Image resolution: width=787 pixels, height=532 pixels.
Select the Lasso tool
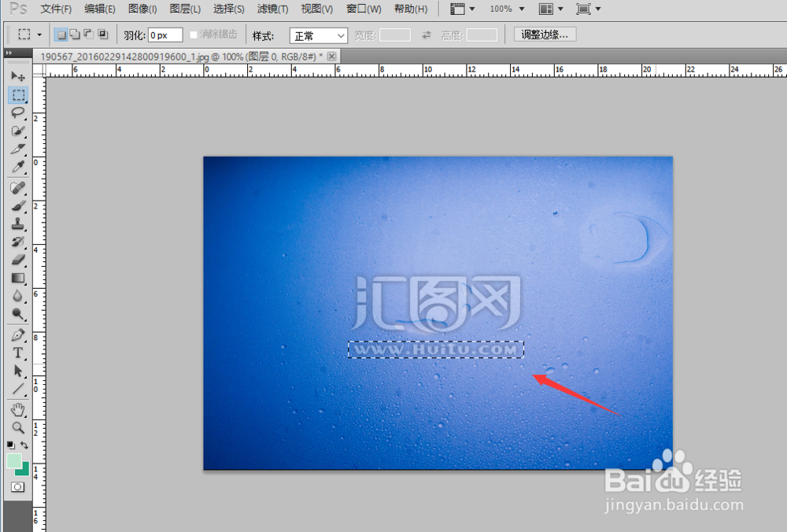point(18,113)
